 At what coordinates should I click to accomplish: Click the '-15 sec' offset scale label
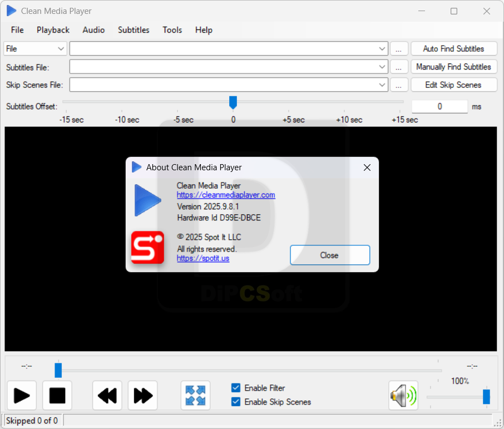tap(71, 120)
